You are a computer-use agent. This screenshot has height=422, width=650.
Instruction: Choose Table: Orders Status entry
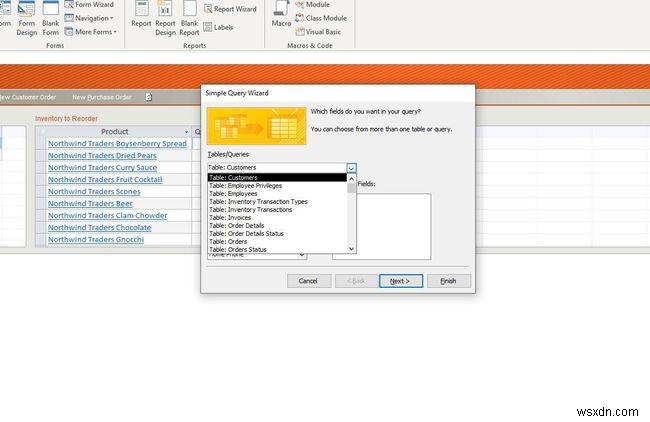click(277, 250)
